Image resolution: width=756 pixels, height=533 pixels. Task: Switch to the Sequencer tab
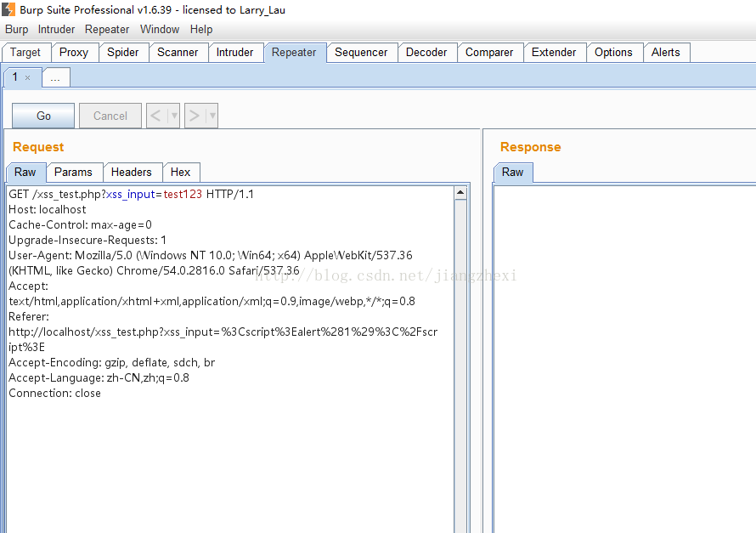point(362,53)
